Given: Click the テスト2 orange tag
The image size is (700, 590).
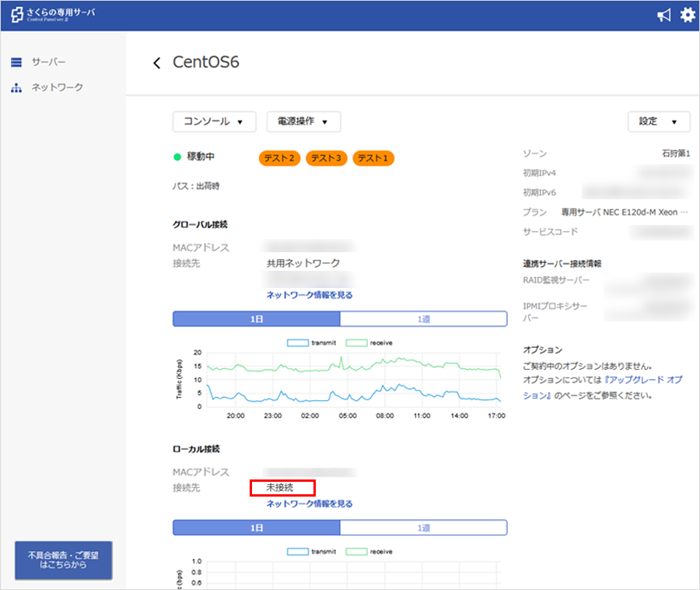Looking at the screenshot, I should (279, 159).
